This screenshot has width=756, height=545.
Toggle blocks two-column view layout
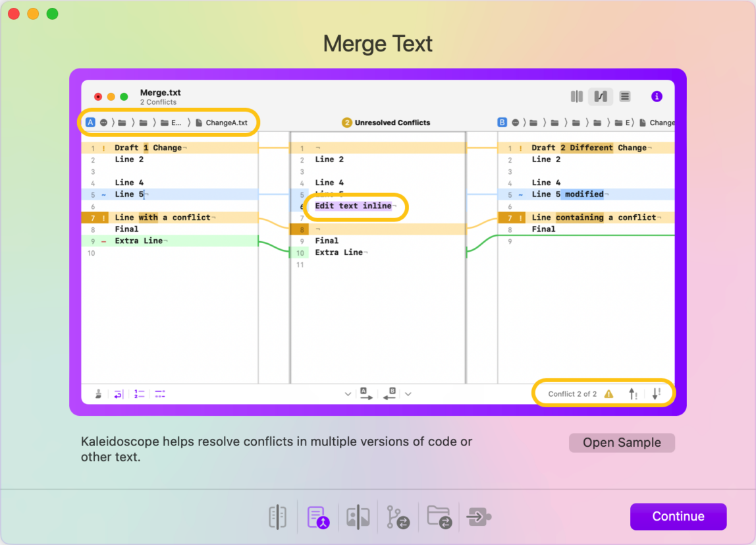(577, 96)
